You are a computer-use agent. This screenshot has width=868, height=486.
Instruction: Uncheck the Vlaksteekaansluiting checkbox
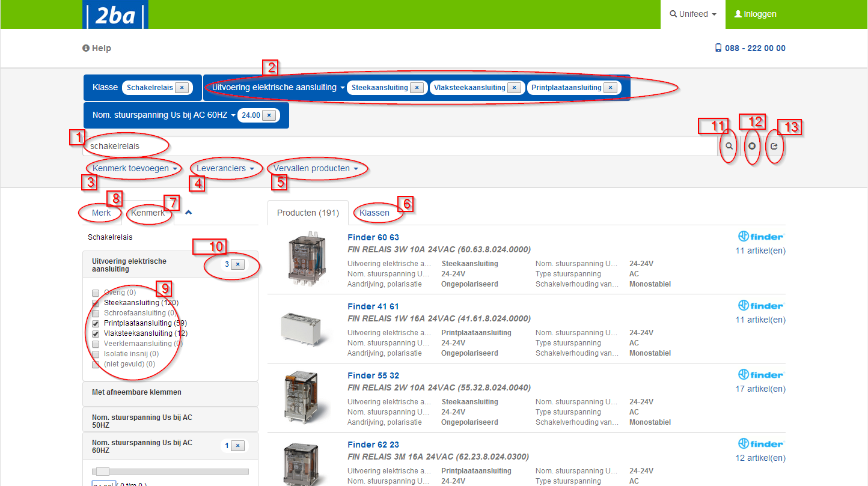click(96, 333)
